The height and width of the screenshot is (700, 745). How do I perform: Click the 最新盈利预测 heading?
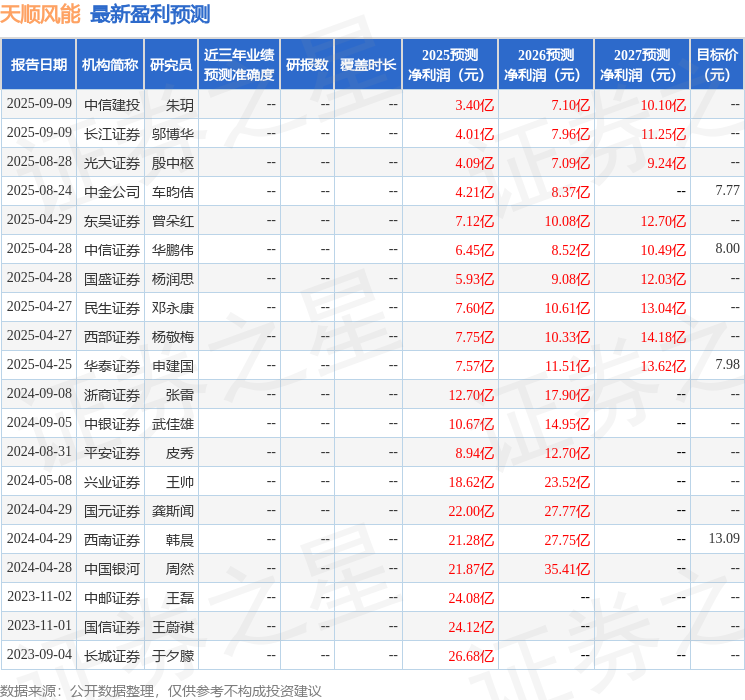pyautogui.click(x=150, y=14)
